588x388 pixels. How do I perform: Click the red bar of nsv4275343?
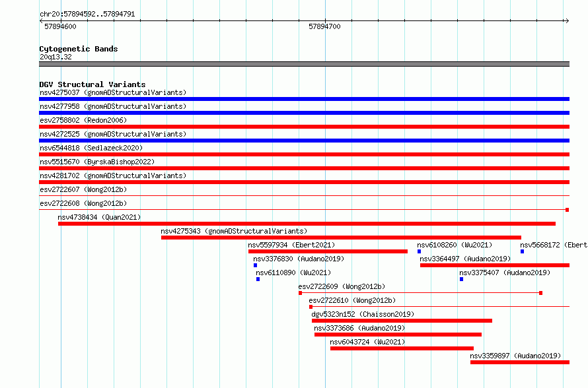(x=342, y=238)
